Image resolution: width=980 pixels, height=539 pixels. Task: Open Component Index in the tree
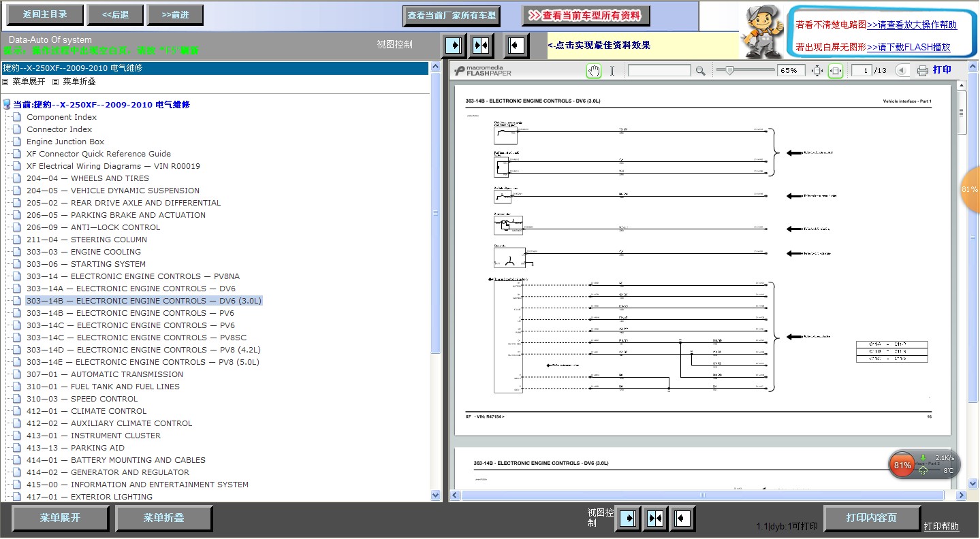[x=62, y=117]
